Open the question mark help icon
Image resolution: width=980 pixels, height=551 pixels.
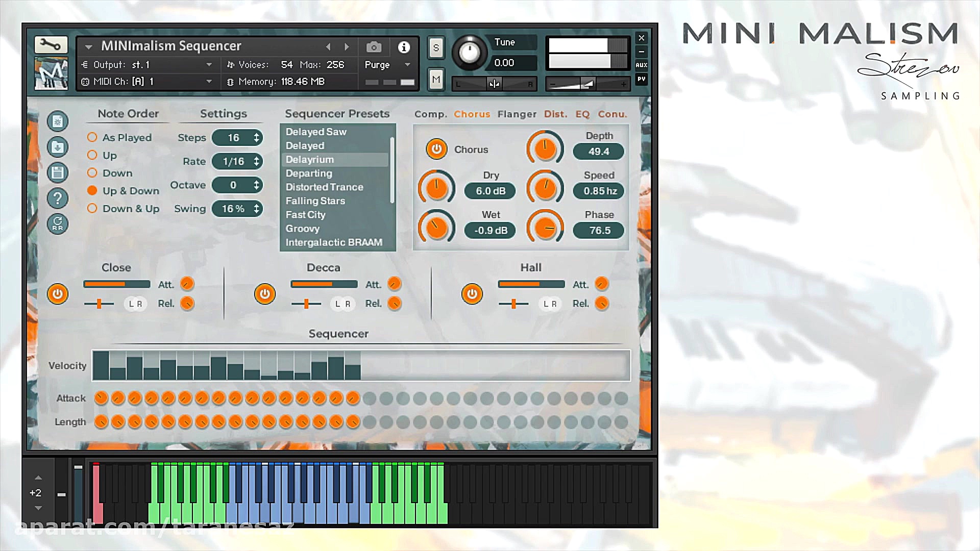58,198
